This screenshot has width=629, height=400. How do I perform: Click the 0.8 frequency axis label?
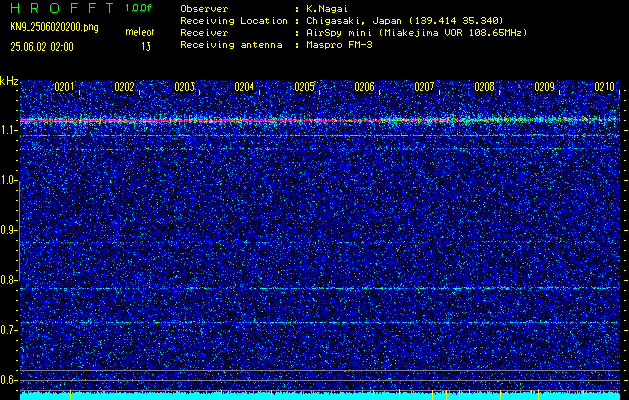[8, 280]
